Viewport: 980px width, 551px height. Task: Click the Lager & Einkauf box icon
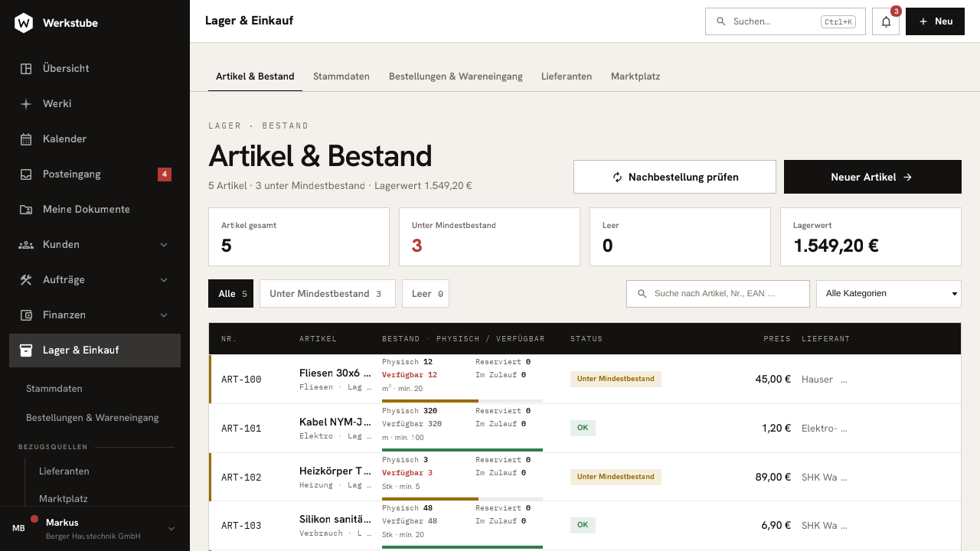(x=26, y=350)
